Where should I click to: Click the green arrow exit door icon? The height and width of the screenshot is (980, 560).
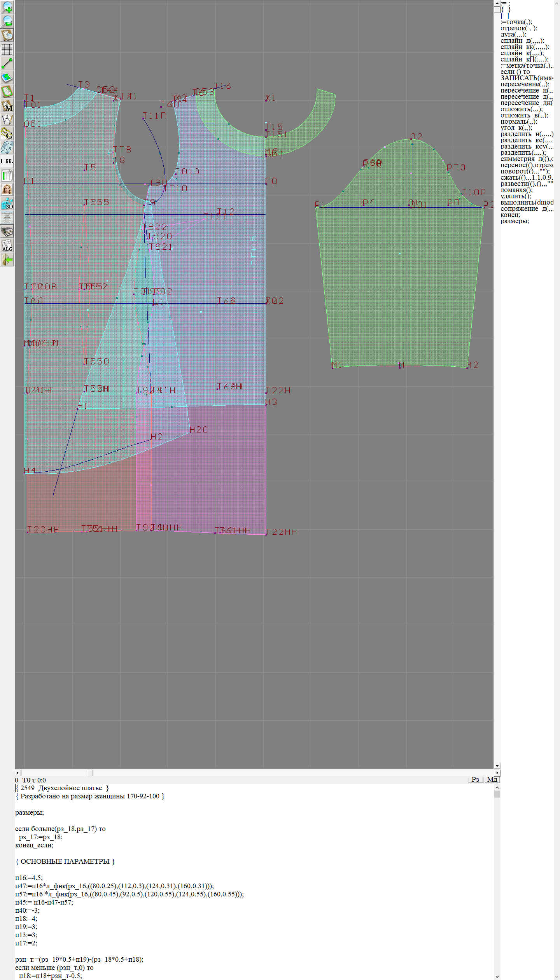7,260
